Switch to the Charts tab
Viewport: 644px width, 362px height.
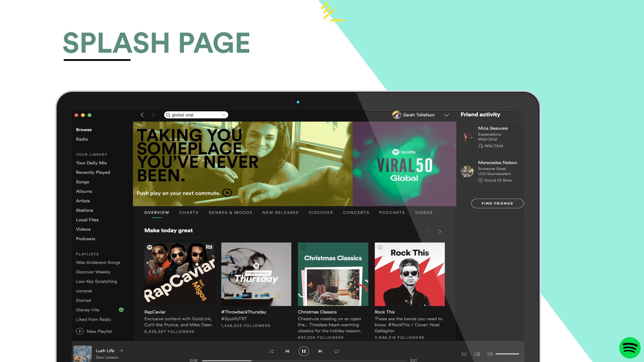pos(189,213)
